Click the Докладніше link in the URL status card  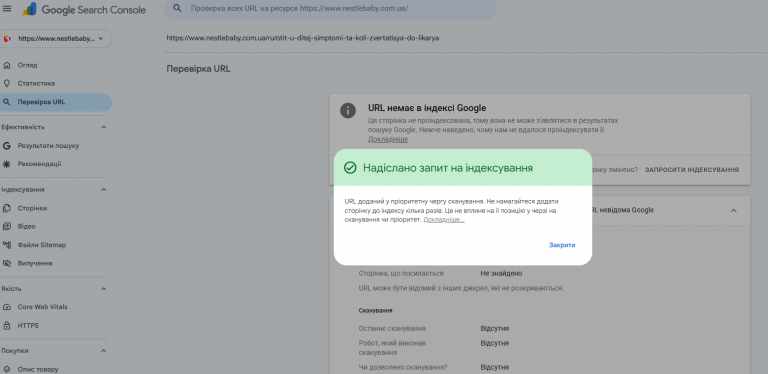(x=388, y=140)
